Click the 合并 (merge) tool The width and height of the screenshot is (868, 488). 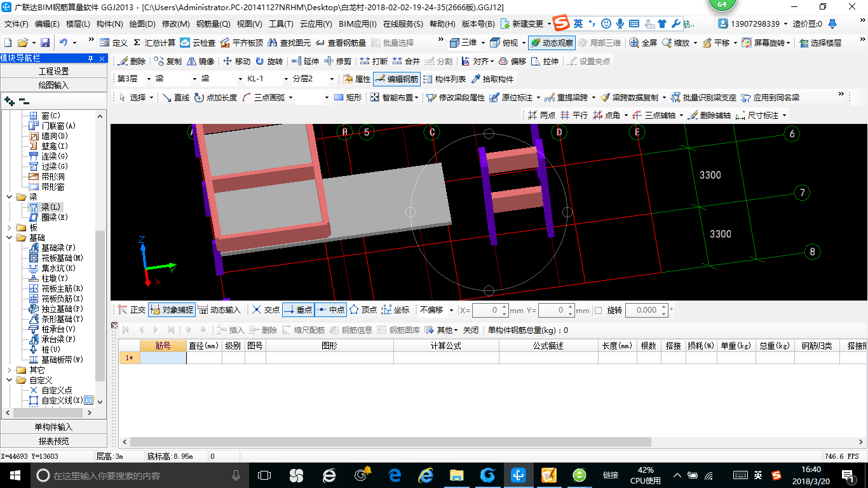tap(406, 62)
